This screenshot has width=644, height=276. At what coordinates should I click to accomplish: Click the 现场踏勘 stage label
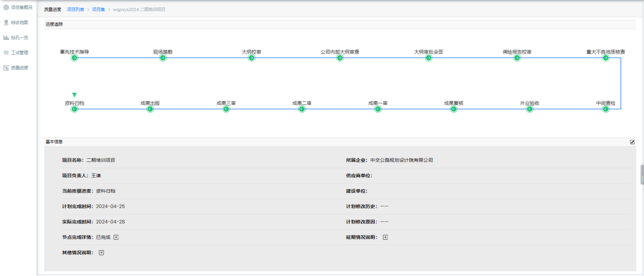163,52
